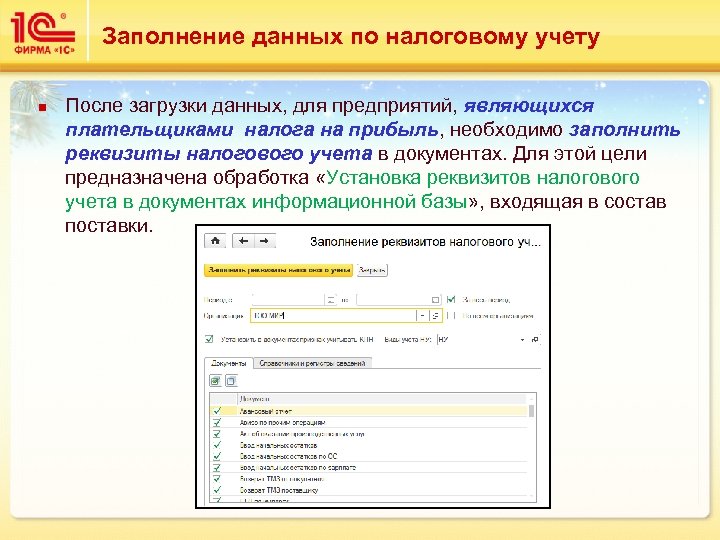Open the selected organization with its open icon
Screen dimensions: 720x540
pyautogui.click(x=435, y=315)
